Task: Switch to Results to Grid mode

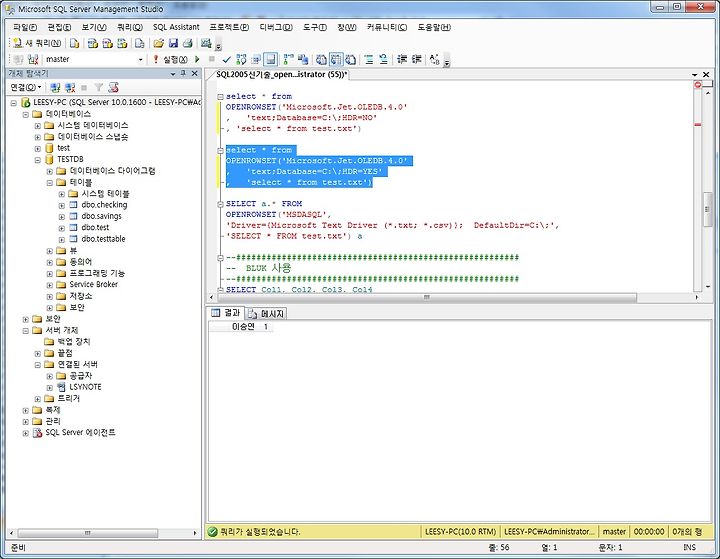Action: (x=336, y=59)
